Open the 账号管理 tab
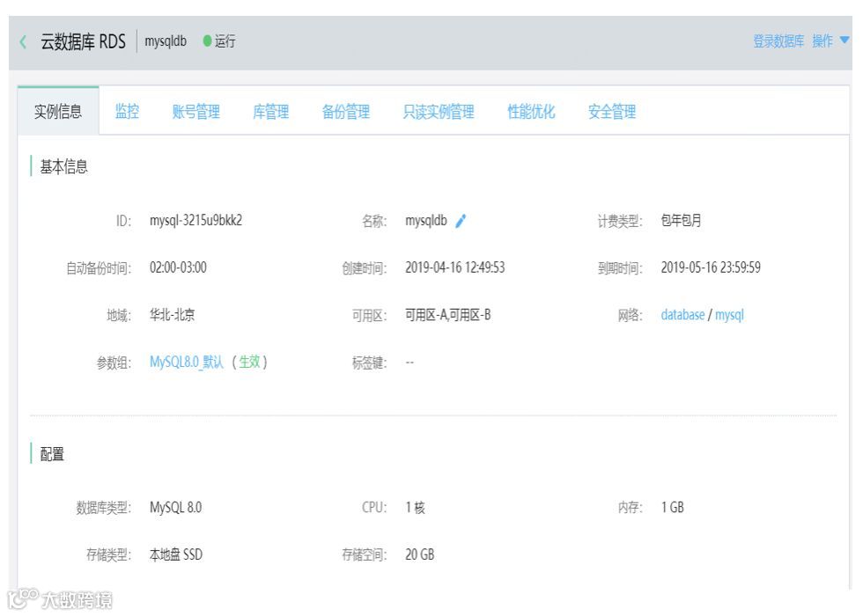This screenshot has width=863, height=616. pos(195,112)
